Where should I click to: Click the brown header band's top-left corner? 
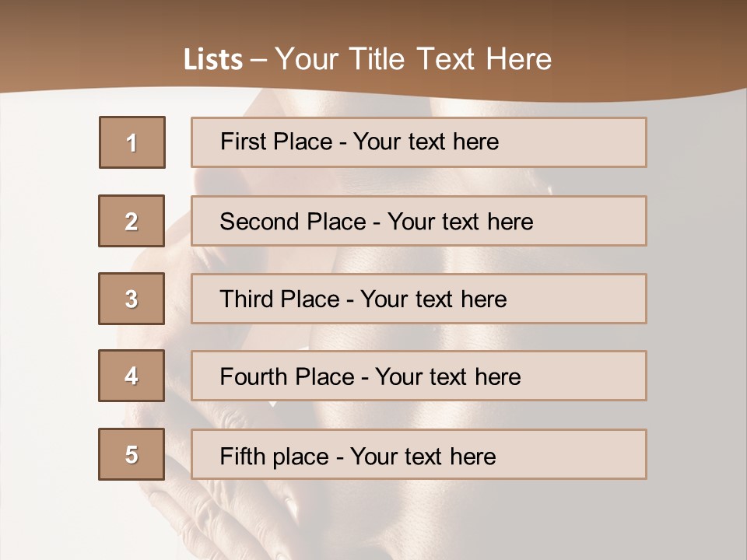click(x=9, y=8)
